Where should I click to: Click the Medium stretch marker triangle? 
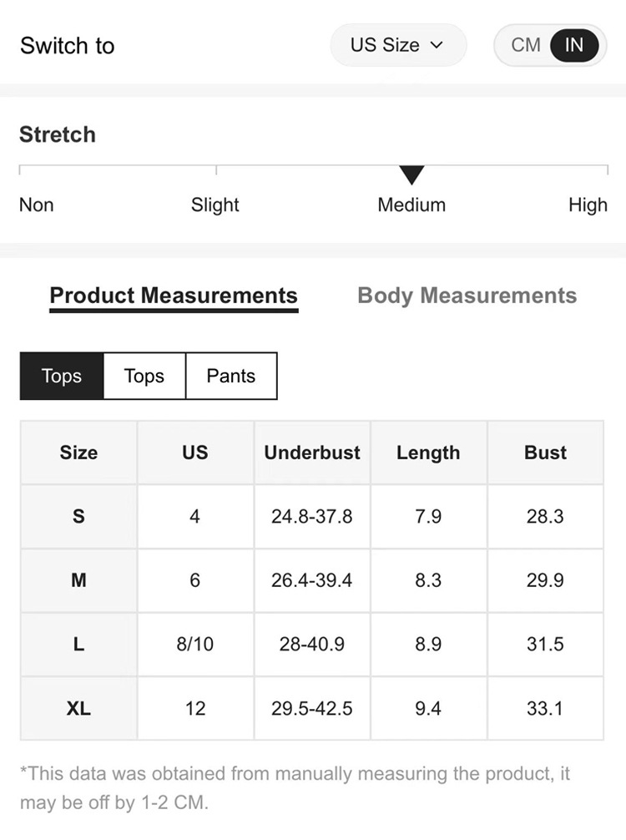(x=411, y=175)
